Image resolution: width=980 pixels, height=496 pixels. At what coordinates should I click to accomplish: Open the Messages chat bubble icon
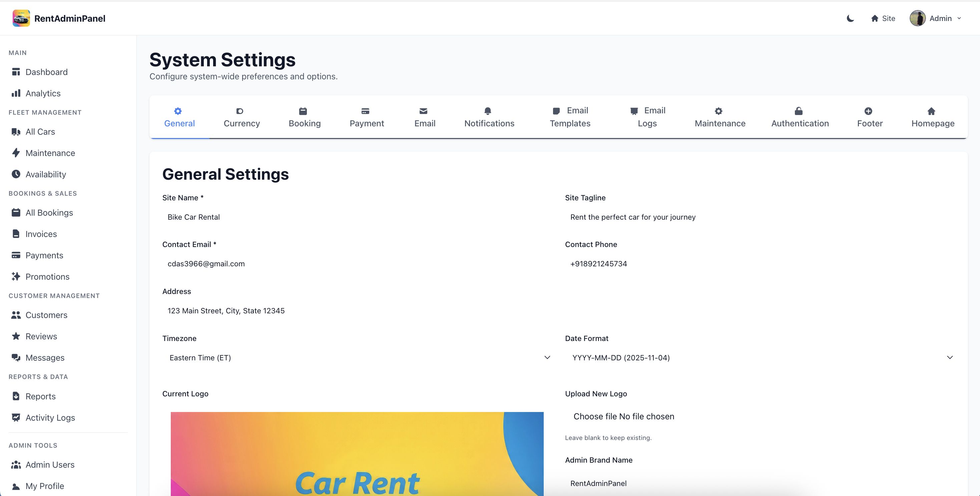coord(16,357)
